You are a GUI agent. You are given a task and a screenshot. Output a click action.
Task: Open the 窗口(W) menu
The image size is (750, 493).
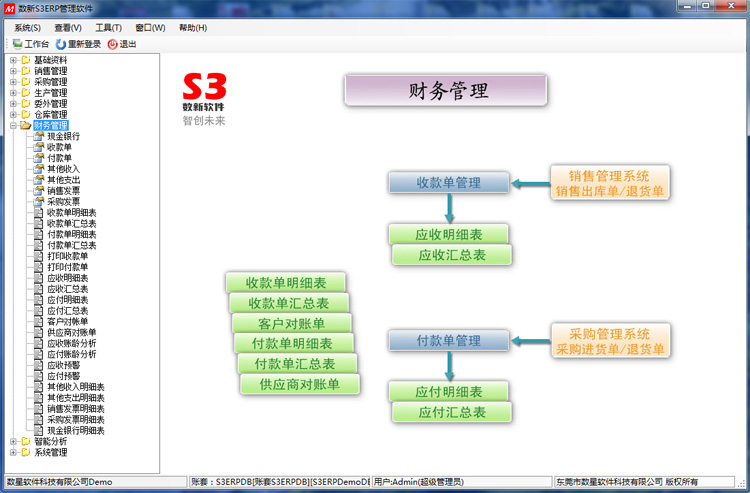click(150, 28)
